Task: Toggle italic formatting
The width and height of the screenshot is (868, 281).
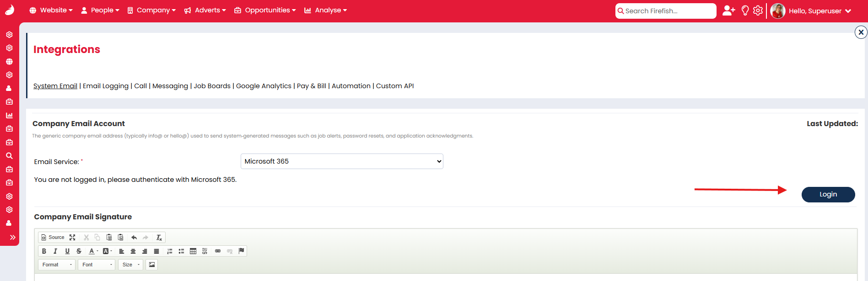Action: [x=55, y=251]
